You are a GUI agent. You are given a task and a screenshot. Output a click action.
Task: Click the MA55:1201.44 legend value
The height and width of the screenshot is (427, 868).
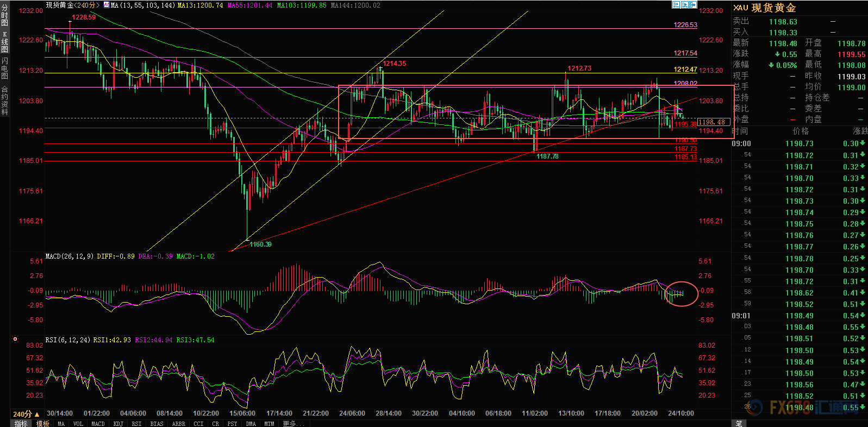coord(250,5)
